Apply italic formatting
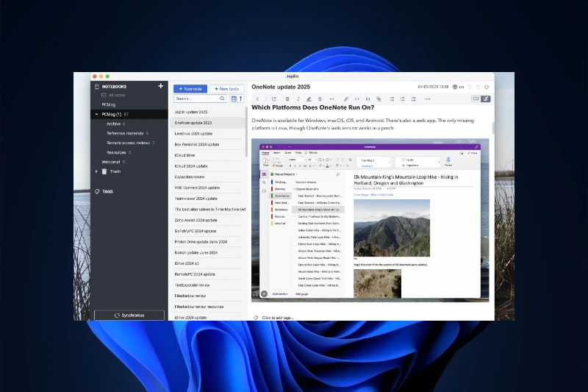The height and width of the screenshot is (392, 588). pyautogui.click(x=298, y=99)
